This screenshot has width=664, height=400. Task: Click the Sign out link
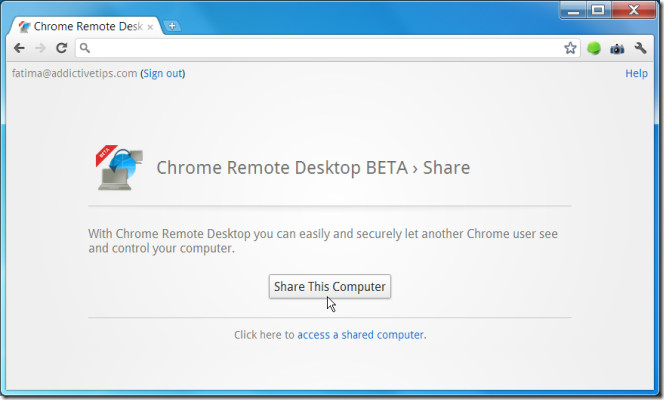click(163, 73)
